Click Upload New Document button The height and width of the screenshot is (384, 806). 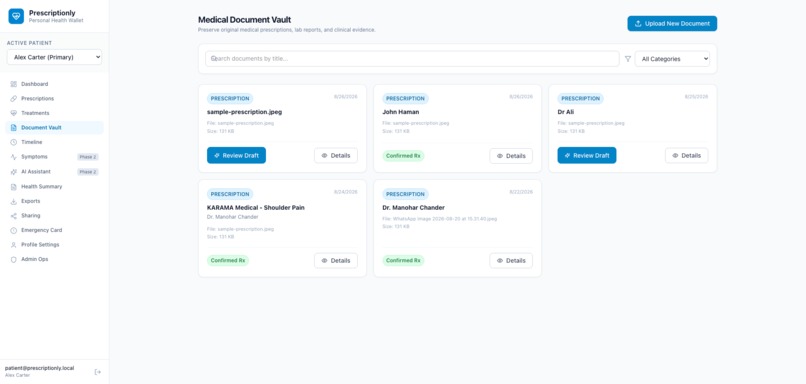(672, 24)
